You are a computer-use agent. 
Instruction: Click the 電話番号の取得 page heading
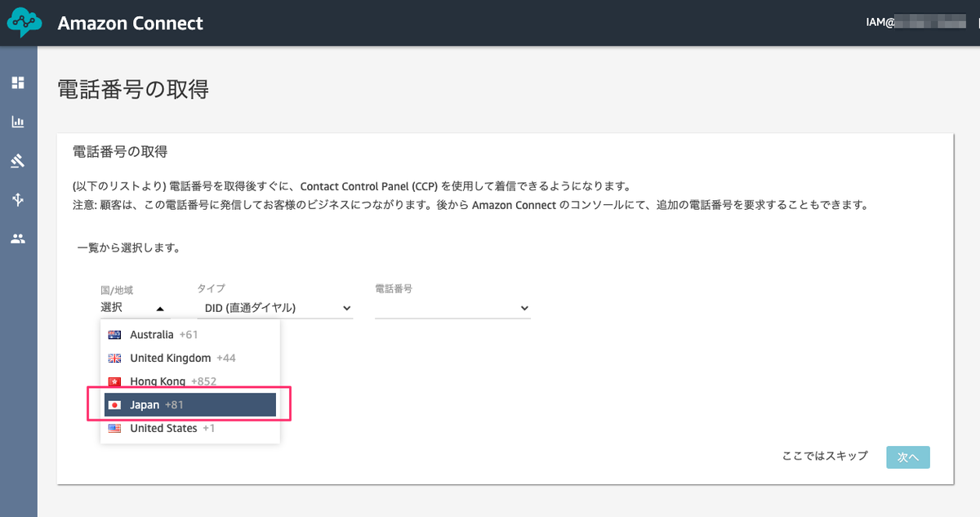(133, 89)
